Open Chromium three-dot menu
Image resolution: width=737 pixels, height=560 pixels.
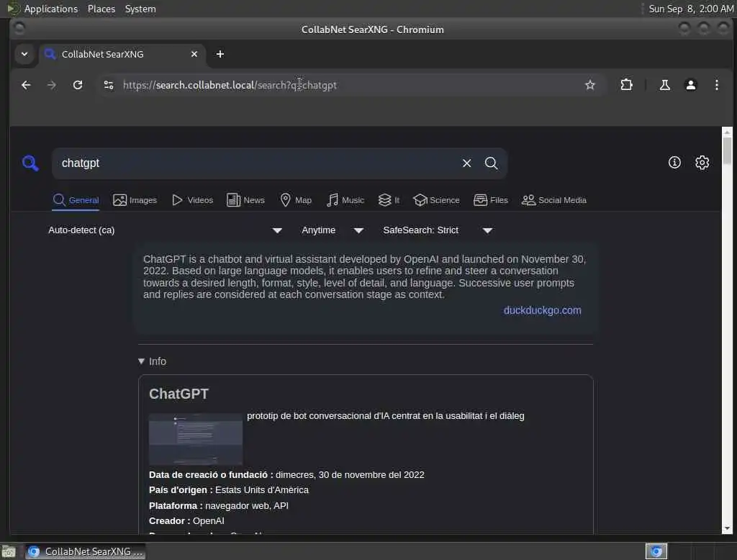coord(716,85)
